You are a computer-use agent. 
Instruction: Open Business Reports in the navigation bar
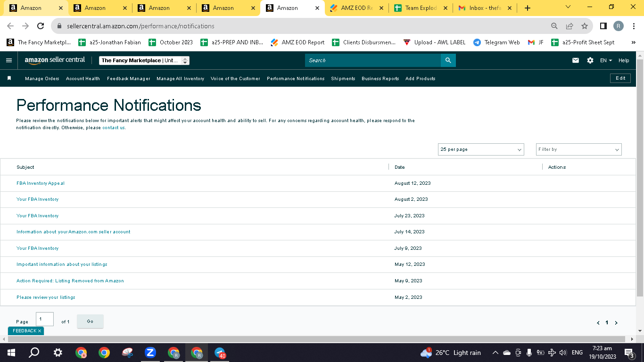coord(380,79)
